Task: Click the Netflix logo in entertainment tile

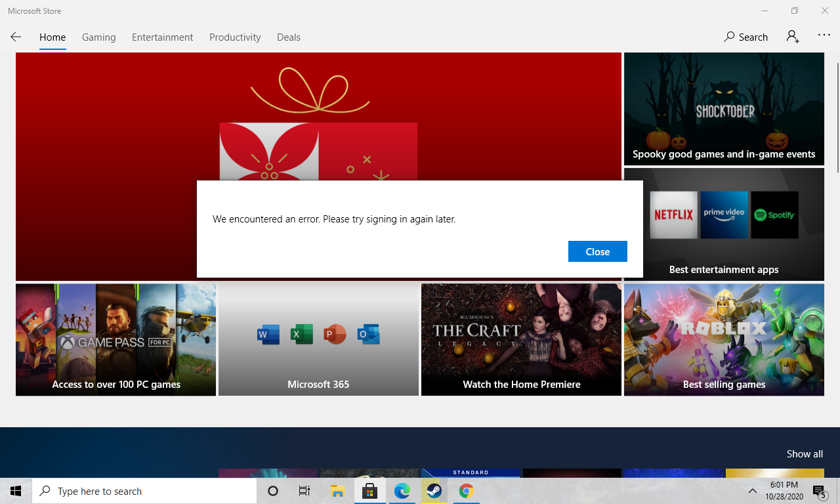Action: click(674, 215)
